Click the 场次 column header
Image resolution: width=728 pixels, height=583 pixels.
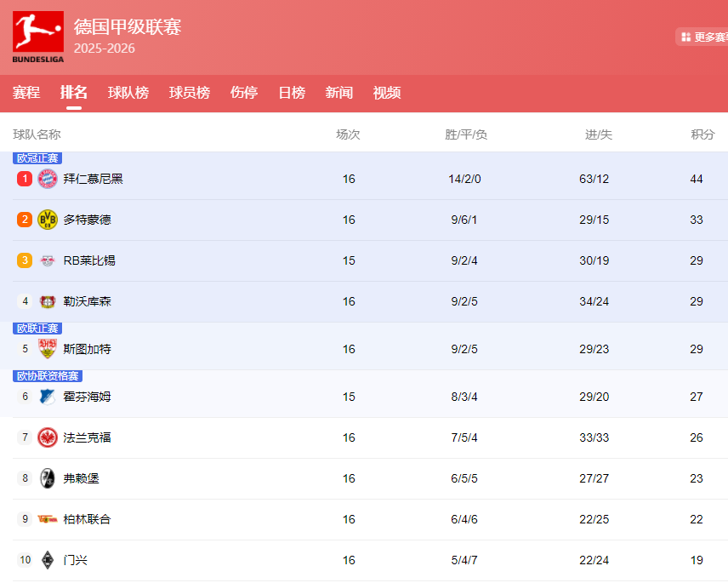coord(348,134)
